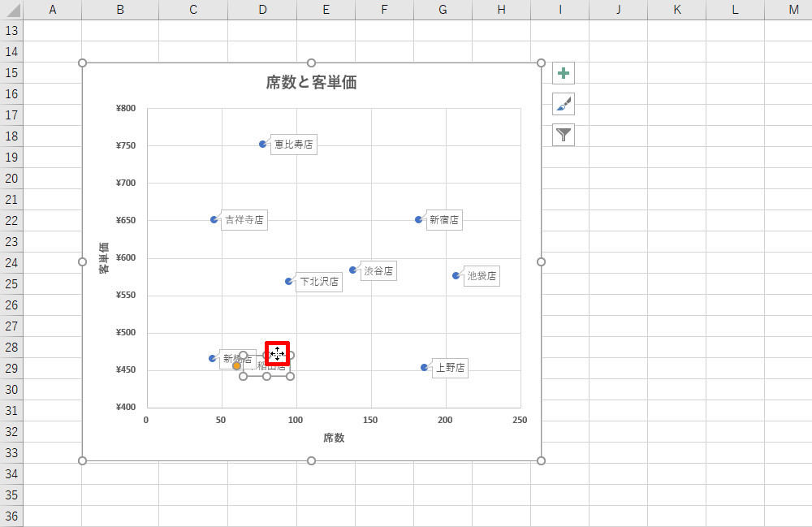Select the 下北沢店 data label
The width and height of the screenshot is (812, 527).
coord(318,282)
